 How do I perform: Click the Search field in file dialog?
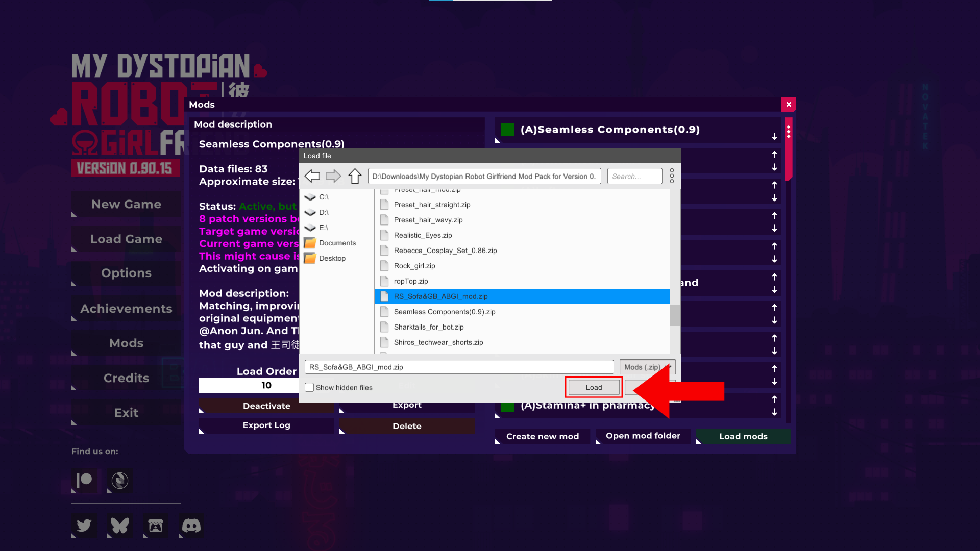(634, 177)
